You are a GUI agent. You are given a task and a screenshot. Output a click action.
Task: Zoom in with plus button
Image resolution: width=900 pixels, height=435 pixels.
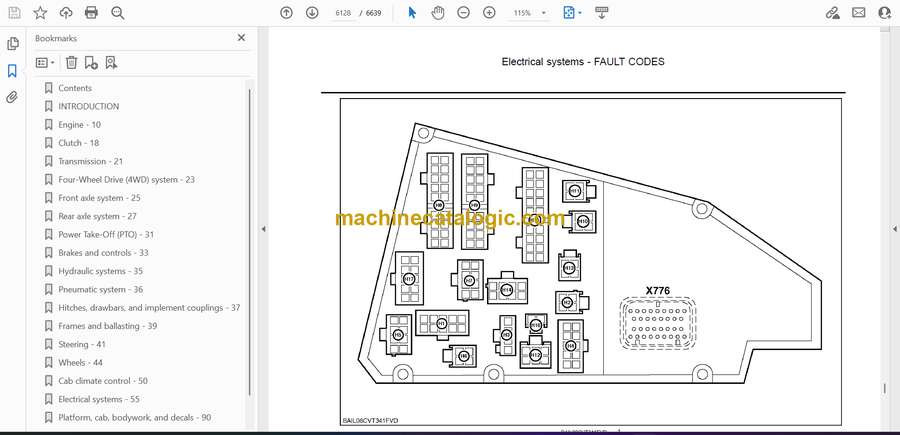pos(489,13)
